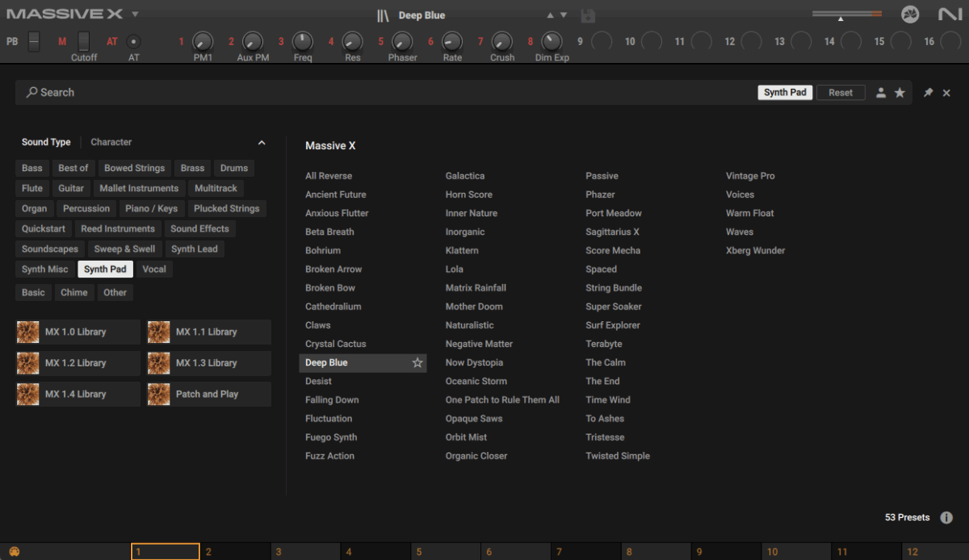Toggle the Sweep & Swell tag

[124, 249]
